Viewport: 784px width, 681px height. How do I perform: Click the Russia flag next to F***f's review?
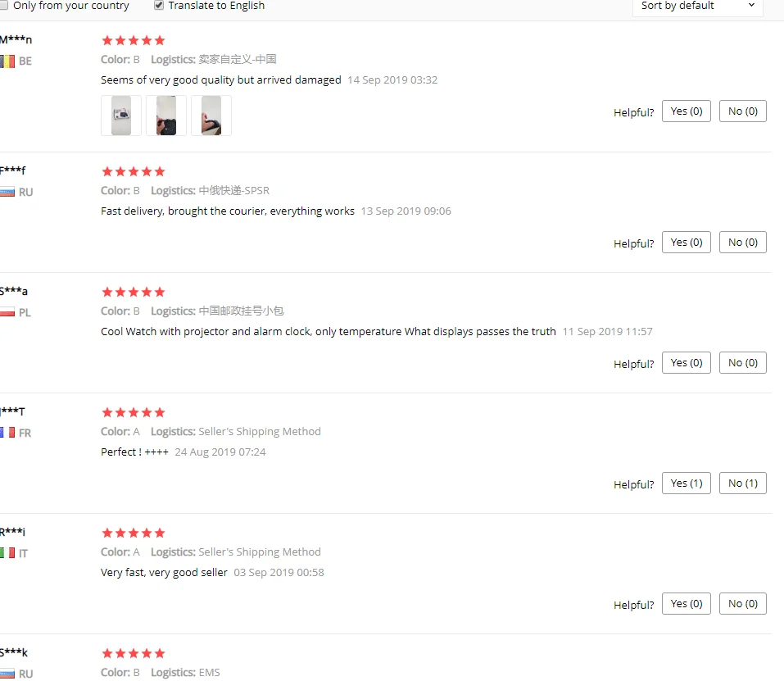point(7,192)
